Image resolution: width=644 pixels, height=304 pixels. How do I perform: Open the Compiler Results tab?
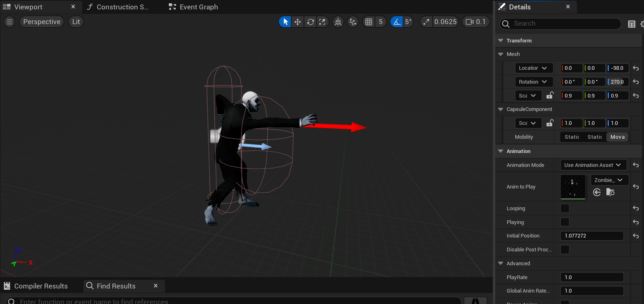41,286
